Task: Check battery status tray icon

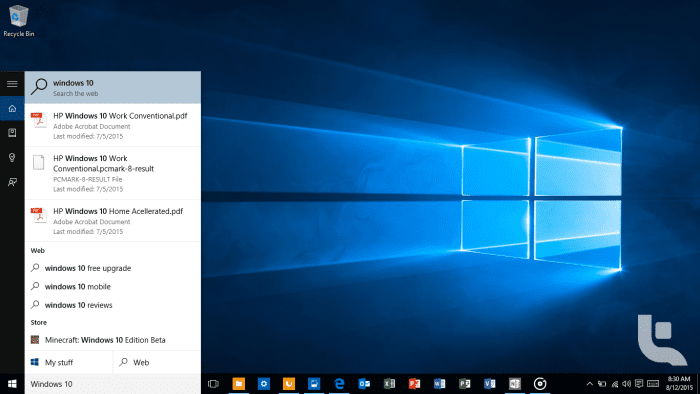Action: 602,384
